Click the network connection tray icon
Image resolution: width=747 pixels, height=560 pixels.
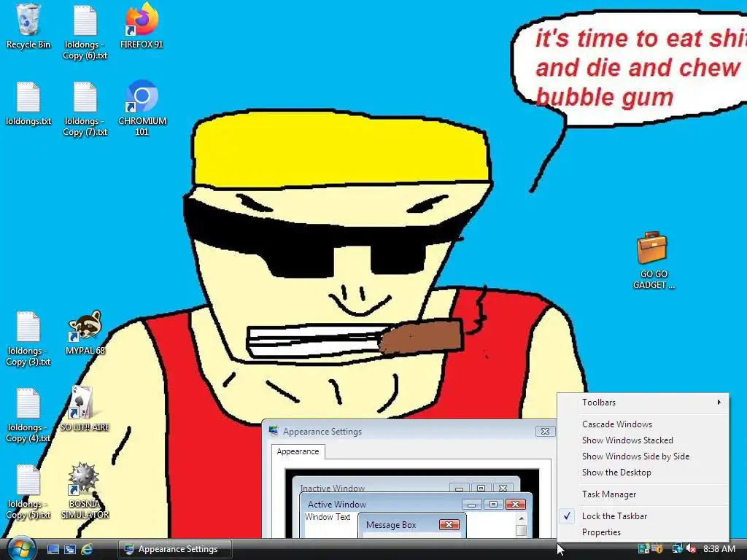click(677, 548)
